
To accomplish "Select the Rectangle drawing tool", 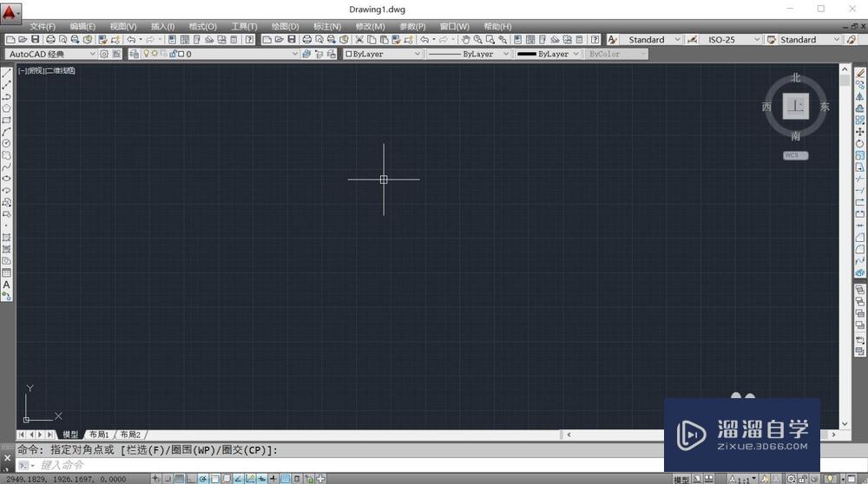I will coord(7,120).
